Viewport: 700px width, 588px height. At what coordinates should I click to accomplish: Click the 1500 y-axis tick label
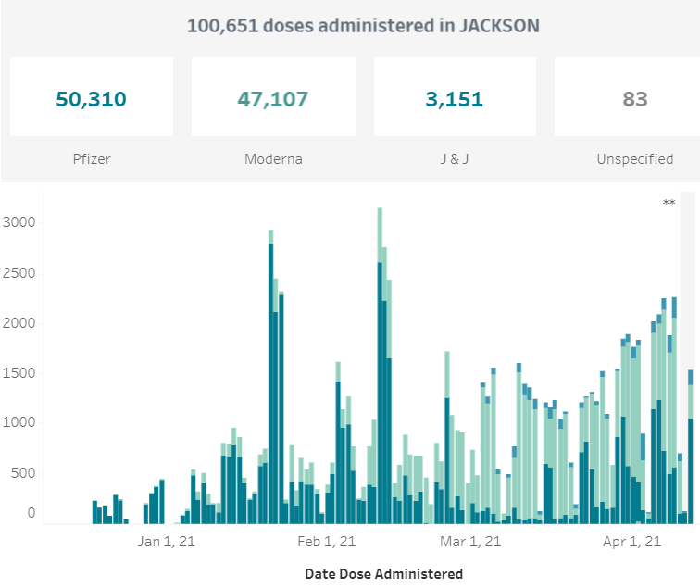click(19, 373)
